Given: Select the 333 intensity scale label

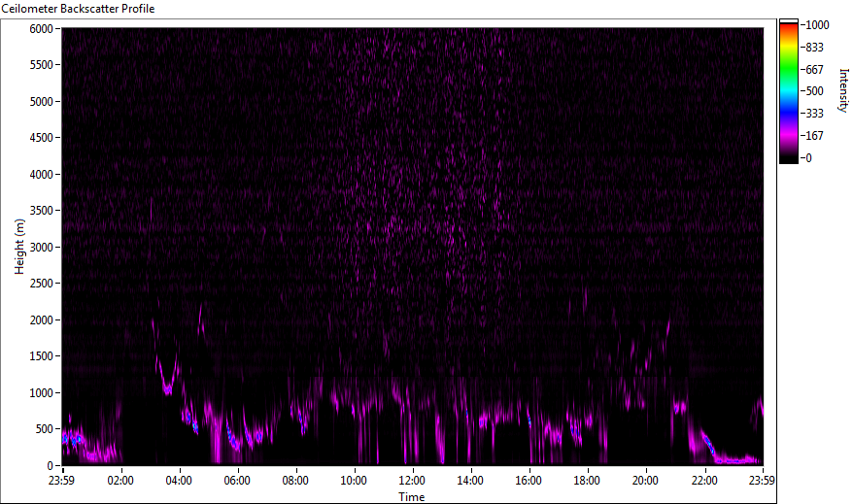Looking at the screenshot, I should 814,114.
